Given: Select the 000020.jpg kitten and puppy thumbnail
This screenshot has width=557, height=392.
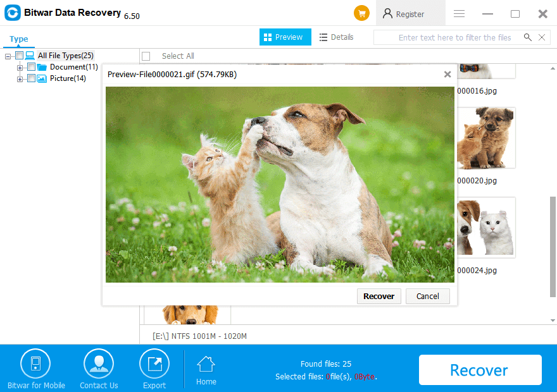Looking at the screenshot, I should 485,138.
